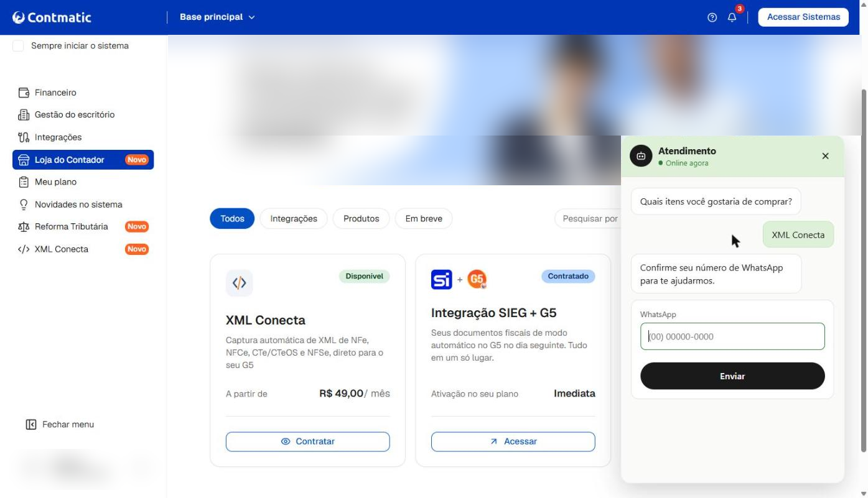The height and width of the screenshot is (498, 868).
Task: Click the G5 orange logo on card
Action: click(477, 279)
